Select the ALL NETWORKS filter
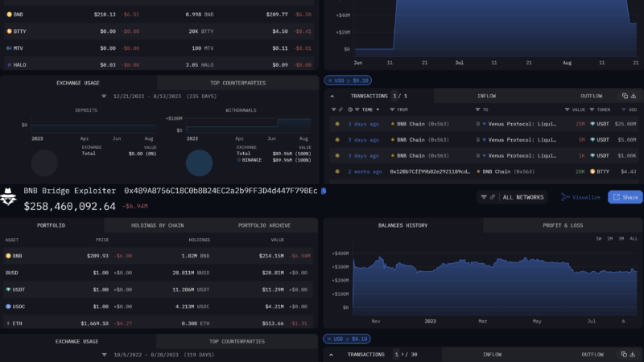 [x=522, y=197]
